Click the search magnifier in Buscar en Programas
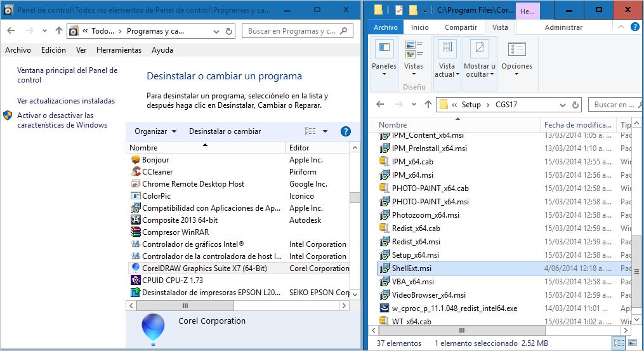644x351 pixels. click(344, 31)
